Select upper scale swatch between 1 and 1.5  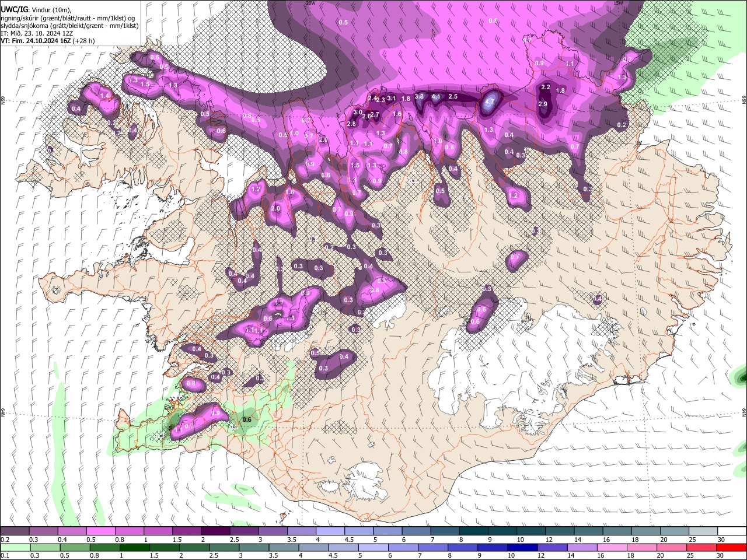[158, 531]
